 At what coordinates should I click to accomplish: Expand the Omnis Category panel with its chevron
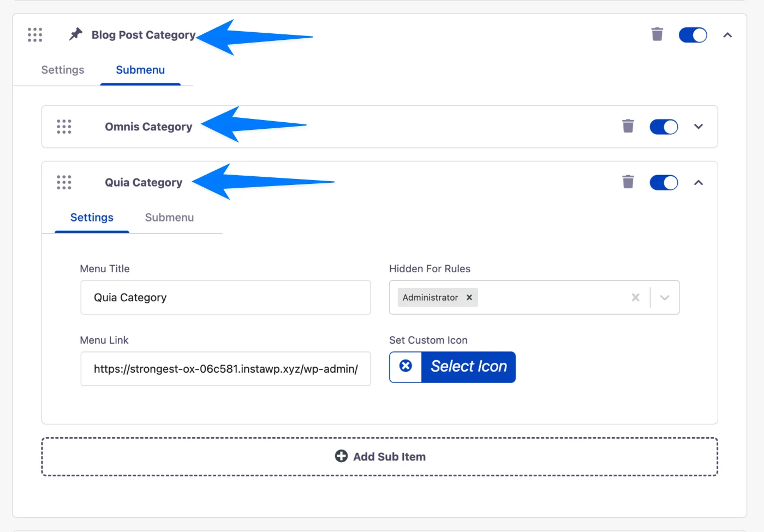[698, 126]
